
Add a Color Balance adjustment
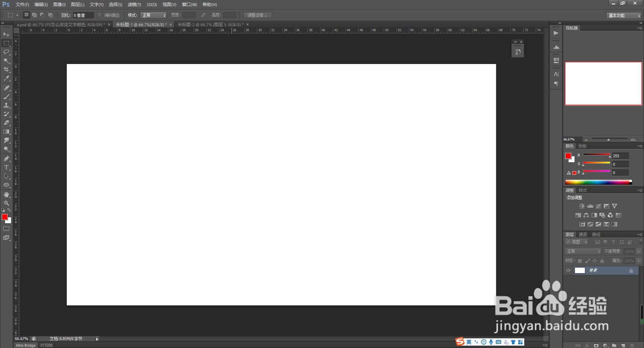[x=586, y=215]
